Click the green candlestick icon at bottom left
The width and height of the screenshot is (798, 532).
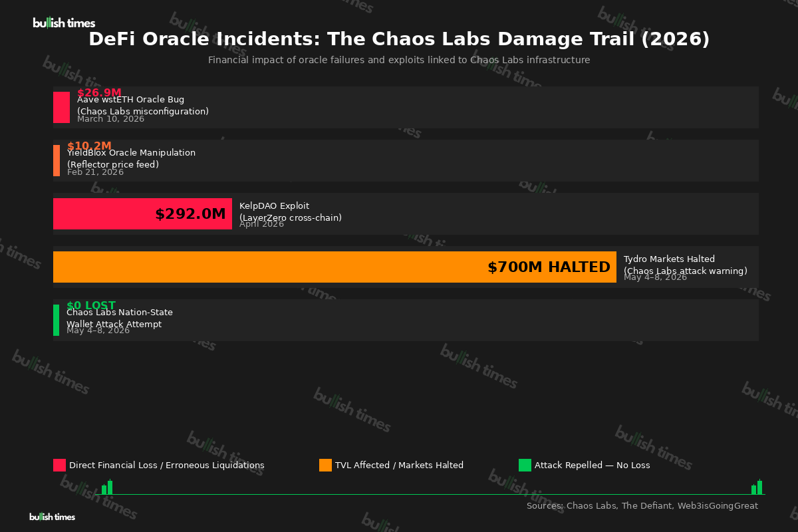[x=107, y=487]
